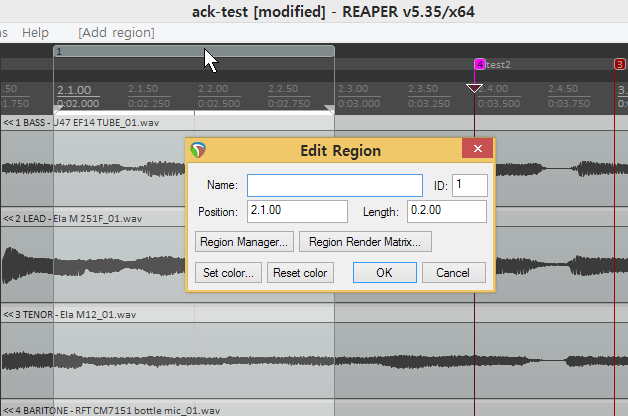The height and width of the screenshot is (416, 628).
Task: Click the ruler at 2.4.50
Action: 563,89
